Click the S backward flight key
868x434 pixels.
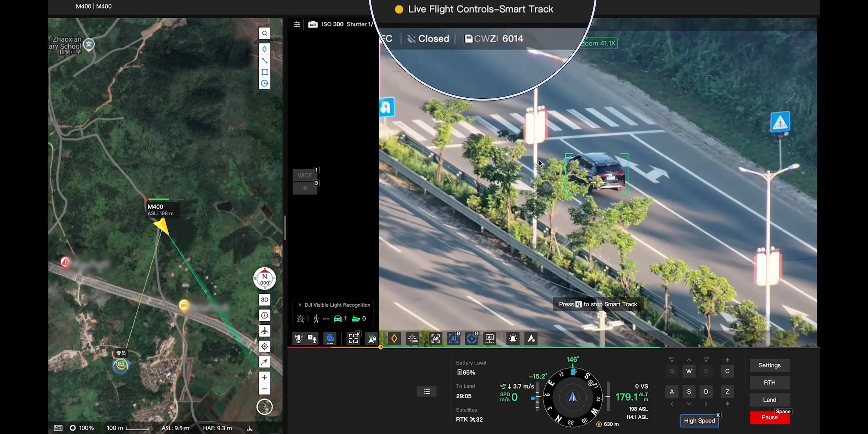[x=689, y=392]
